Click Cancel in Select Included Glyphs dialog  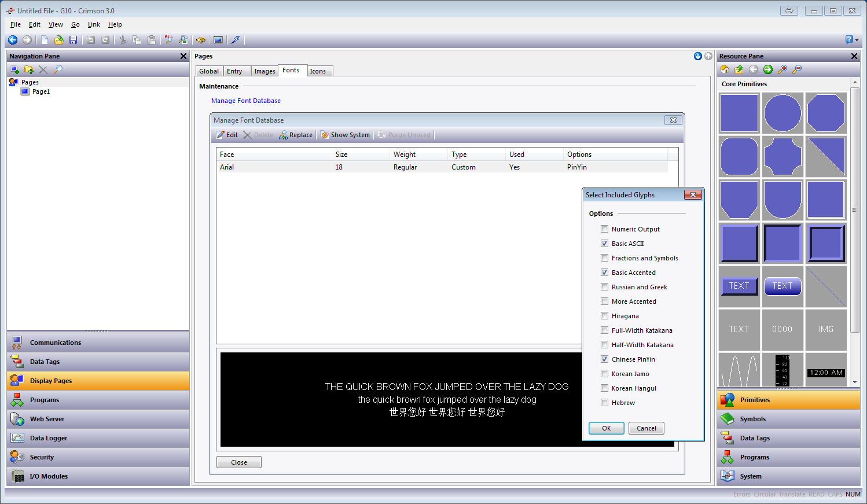(x=646, y=428)
